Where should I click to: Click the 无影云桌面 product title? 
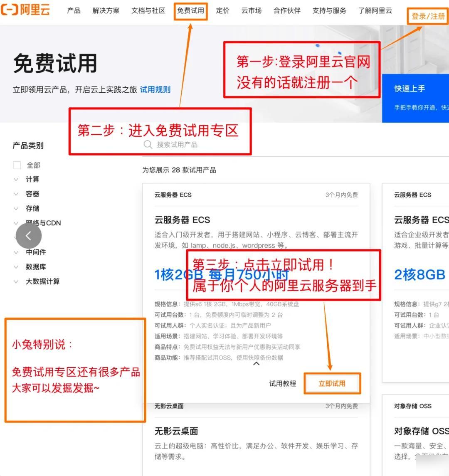point(176,431)
